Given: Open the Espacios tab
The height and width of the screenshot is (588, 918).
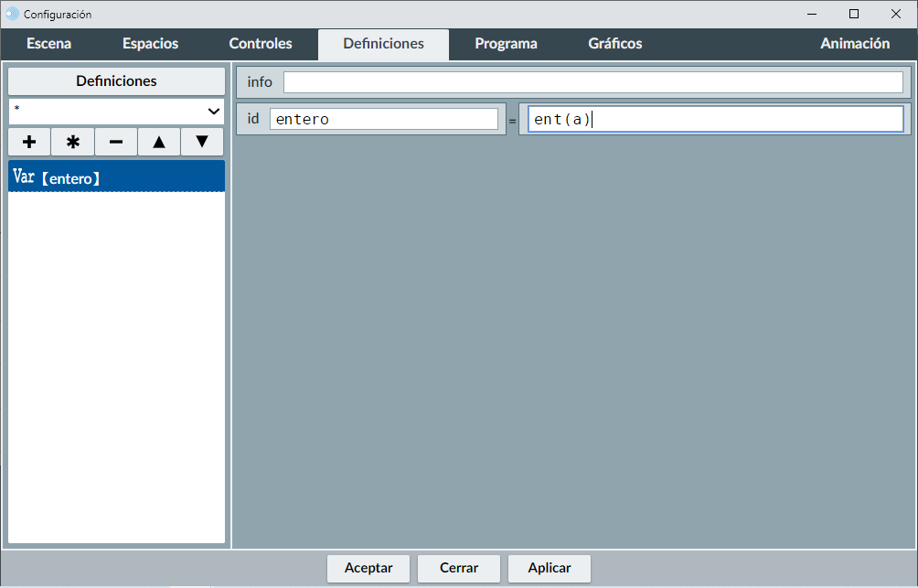Looking at the screenshot, I should click(151, 44).
